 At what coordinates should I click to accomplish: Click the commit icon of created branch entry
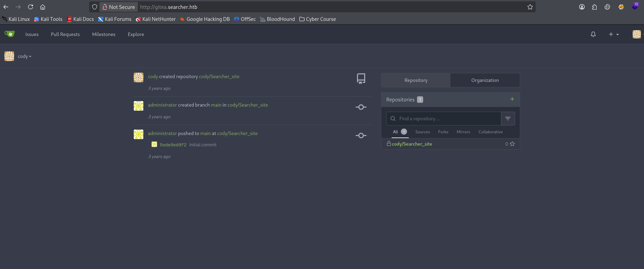[361, 107]
